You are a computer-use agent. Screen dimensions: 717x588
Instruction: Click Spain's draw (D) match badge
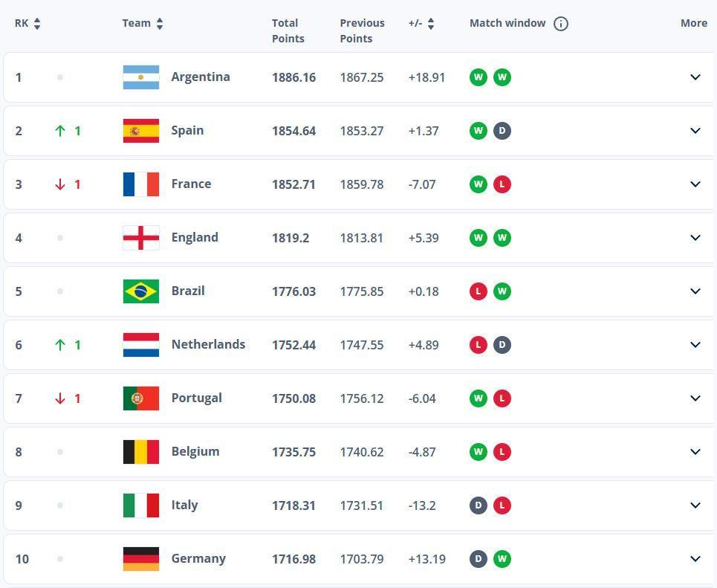(x=502, y=131)
